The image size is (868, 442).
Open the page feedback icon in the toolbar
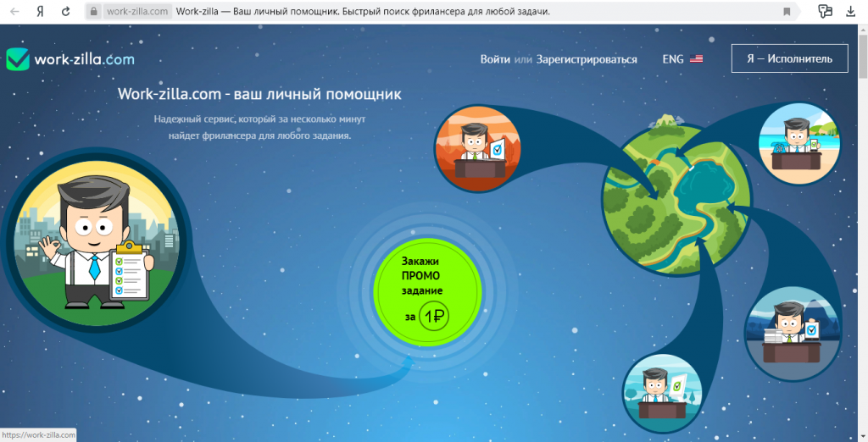point(825,12)
